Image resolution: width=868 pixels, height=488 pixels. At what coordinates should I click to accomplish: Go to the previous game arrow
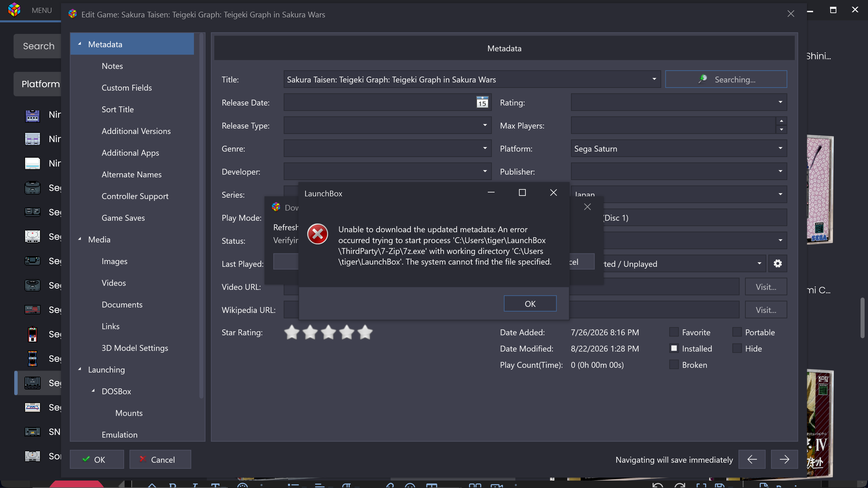pos(752,459)
